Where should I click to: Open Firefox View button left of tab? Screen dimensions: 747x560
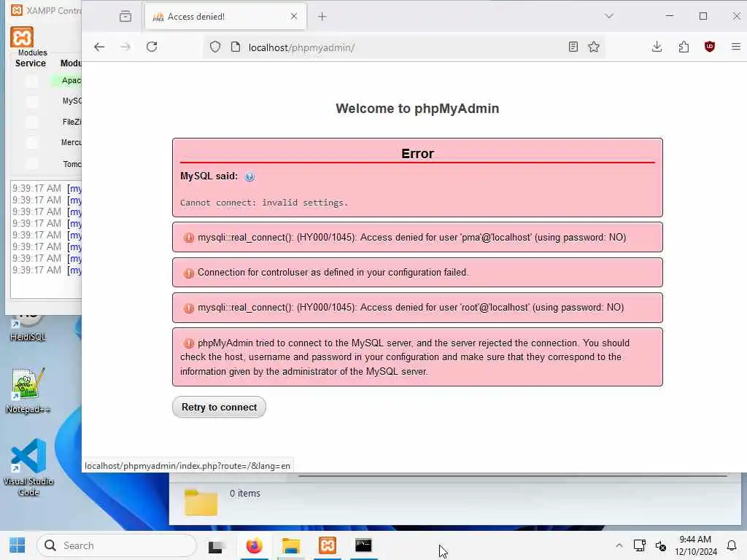125,17
